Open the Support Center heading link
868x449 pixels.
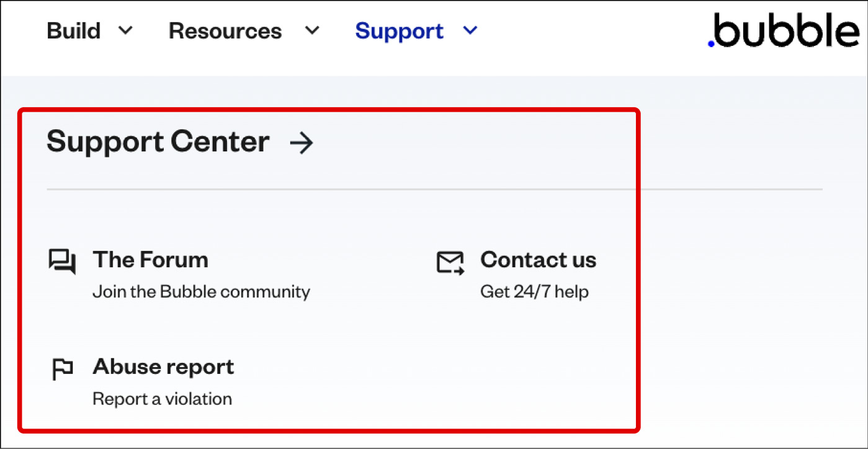[x=158, y=142]
